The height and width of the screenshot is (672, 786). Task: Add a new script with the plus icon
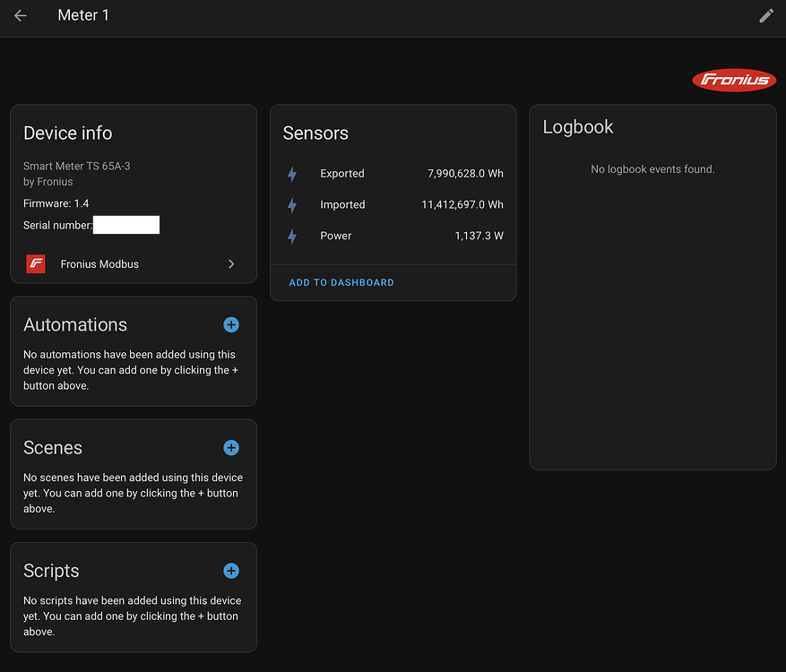tap(231, 571)
